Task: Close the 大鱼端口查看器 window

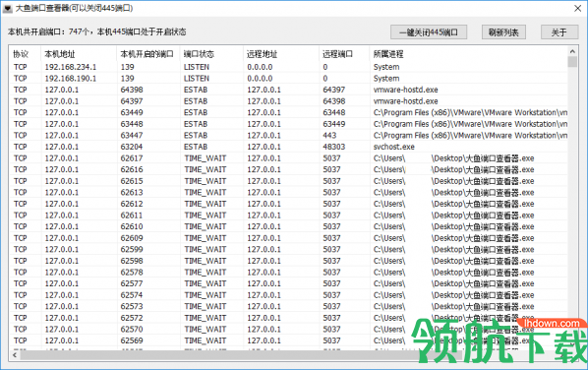Action: click(578, 8)
